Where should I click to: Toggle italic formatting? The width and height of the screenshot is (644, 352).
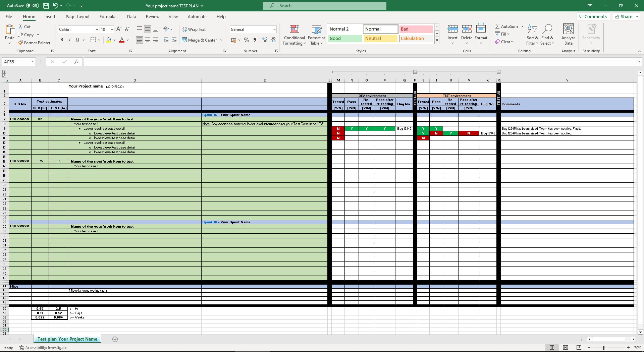point(70,40)
